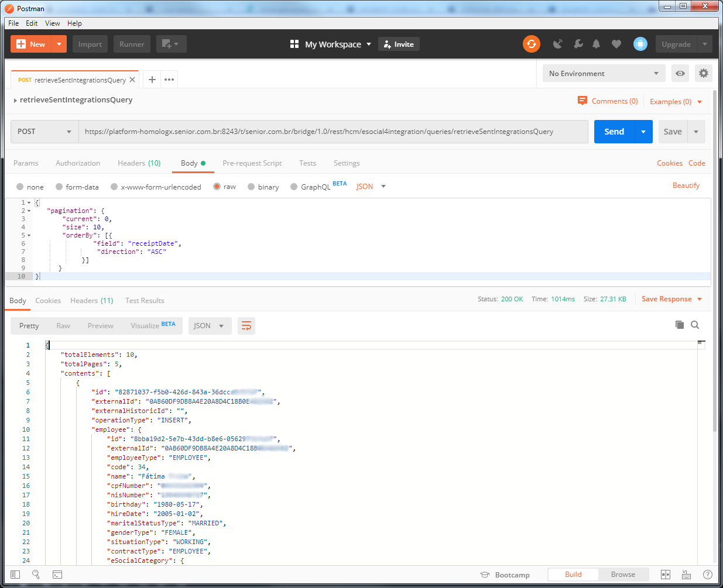The width and height of the screenshot is (723, 588).
Task: Expand the retrieveSentIntegrationsQuery request details
Action: [x=15, y=100]
